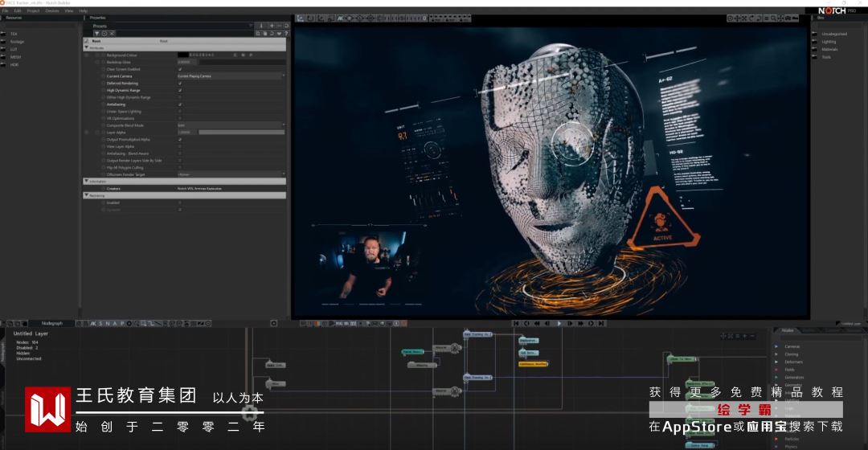Click the add preset plus icon
The height and width of the screenshot is (450, 868).
272,26
